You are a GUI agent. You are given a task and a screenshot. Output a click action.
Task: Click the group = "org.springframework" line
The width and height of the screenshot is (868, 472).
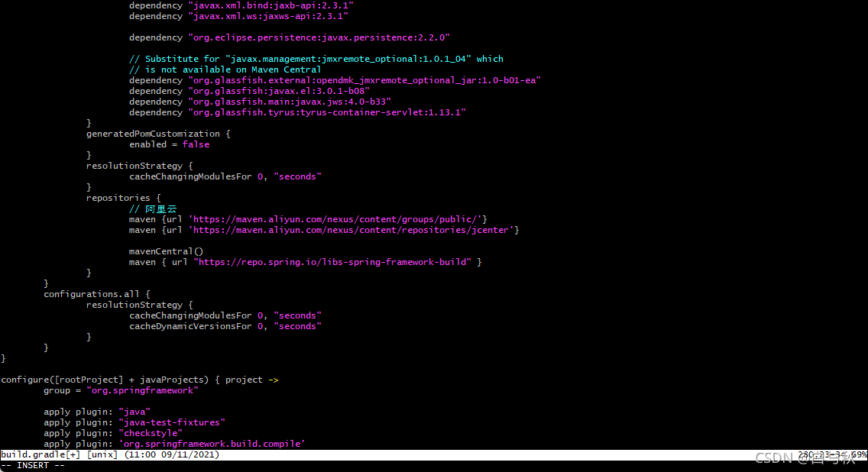click(x=121, y=390)
